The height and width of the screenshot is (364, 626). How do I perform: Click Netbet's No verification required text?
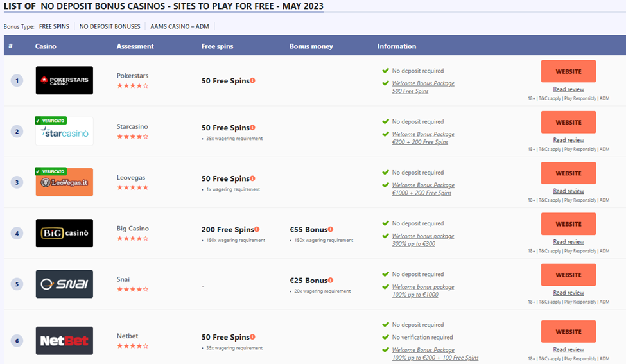click(x=422, y=337)
